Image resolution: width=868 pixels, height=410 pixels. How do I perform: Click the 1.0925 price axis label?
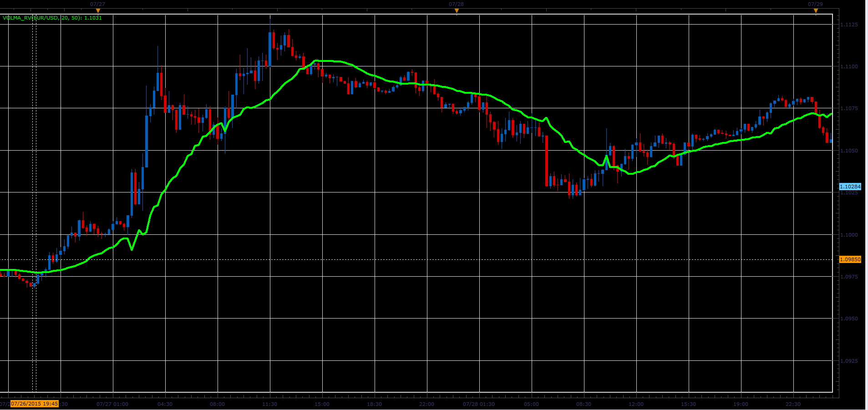coord(849,361)
